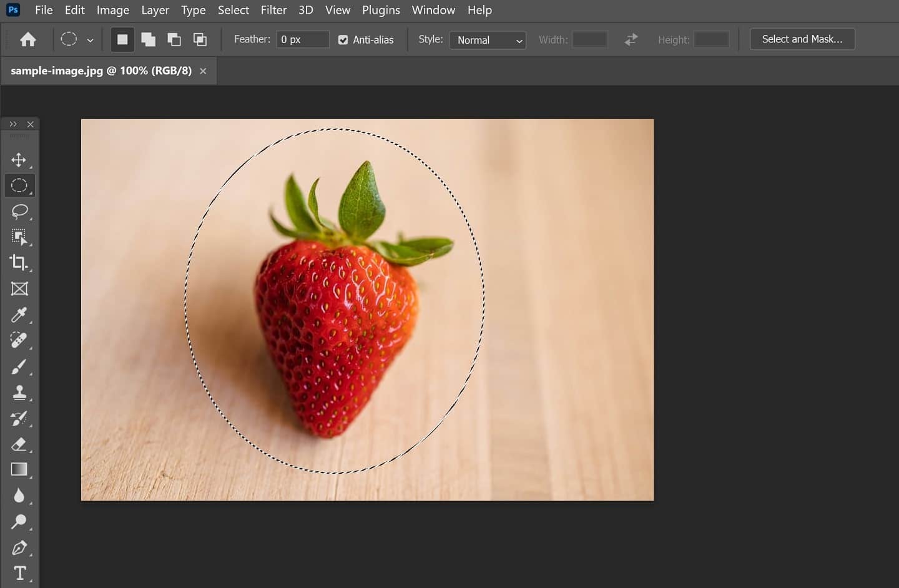The image size is (899, 588).
Task: Select the Clone Stamp tool
Action: pos(19,393)
